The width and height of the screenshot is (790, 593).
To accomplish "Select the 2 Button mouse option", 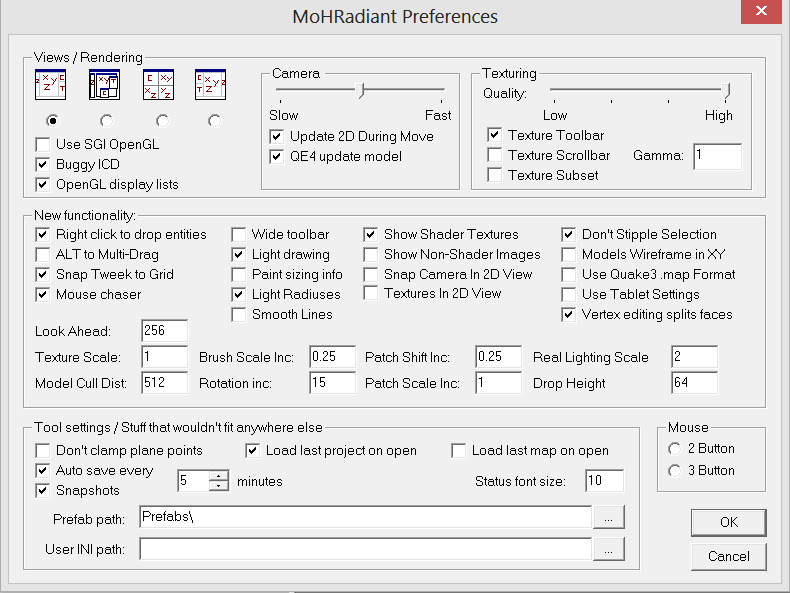I will (673, 449).
